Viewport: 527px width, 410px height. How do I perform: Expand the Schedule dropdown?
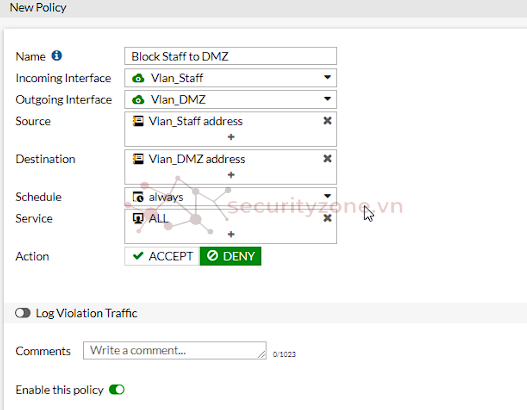point(231,197)
